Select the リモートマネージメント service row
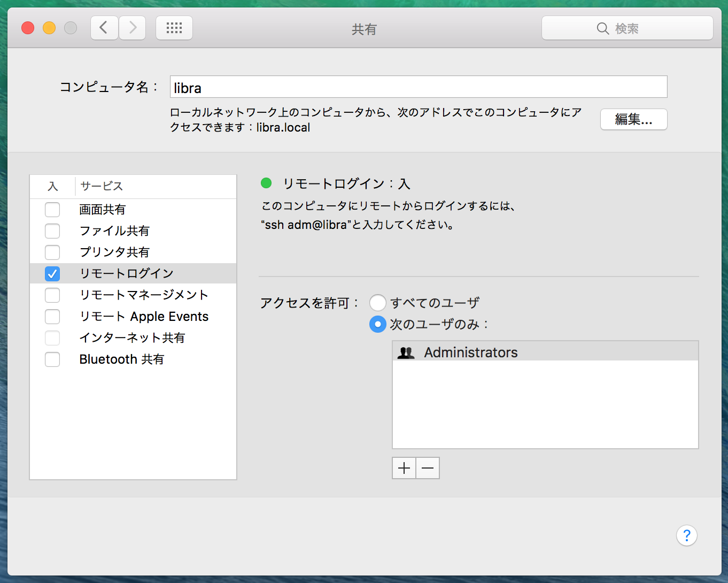 [133, 295]
